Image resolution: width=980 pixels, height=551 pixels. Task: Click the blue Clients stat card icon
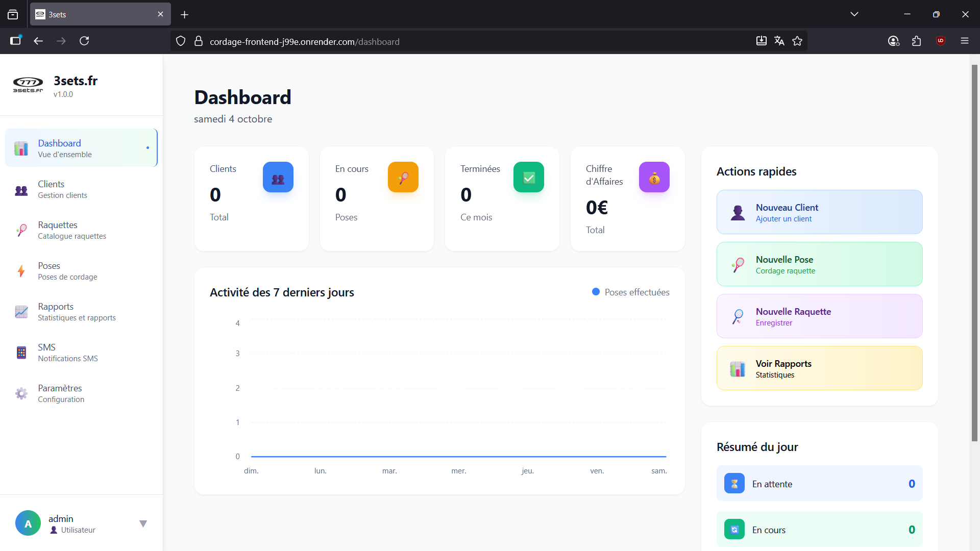pyautogui.click(x=278, y=177)
